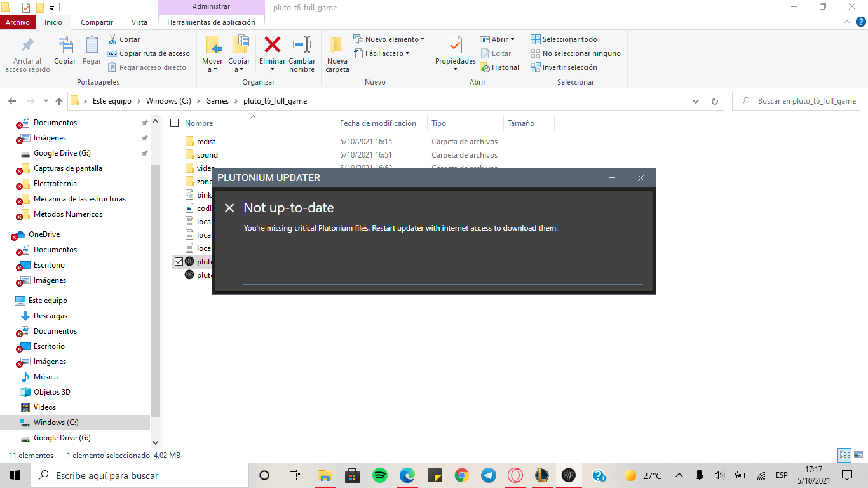Click the Nueva carpeta icon

tap(337, 46)
